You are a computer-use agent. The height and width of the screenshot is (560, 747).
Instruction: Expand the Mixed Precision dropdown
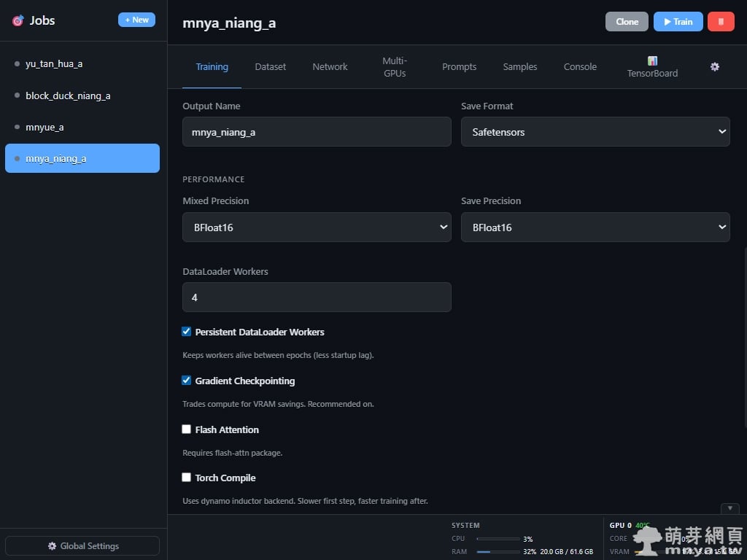pyautogui.click(x=317, y=227)
